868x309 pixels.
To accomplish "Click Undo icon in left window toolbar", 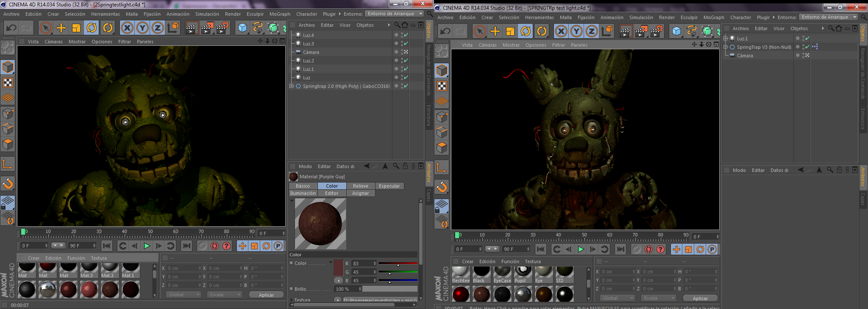I will [11, 28].
